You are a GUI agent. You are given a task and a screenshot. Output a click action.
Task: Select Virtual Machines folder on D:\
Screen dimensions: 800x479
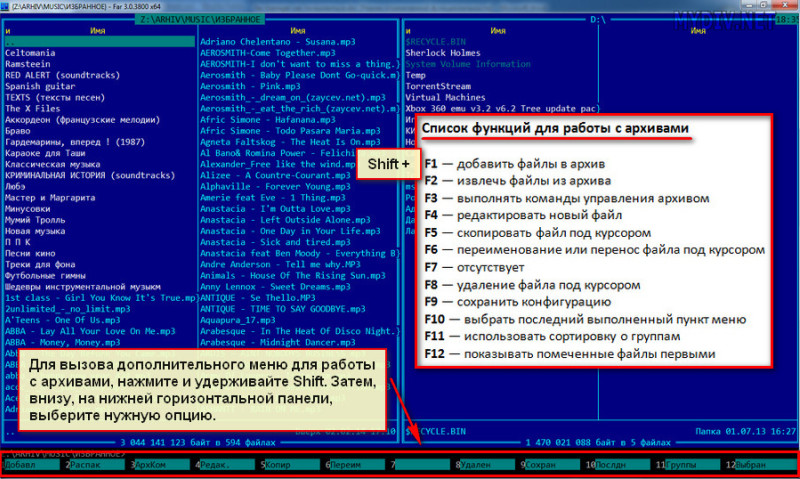click(x=445, y=97)
